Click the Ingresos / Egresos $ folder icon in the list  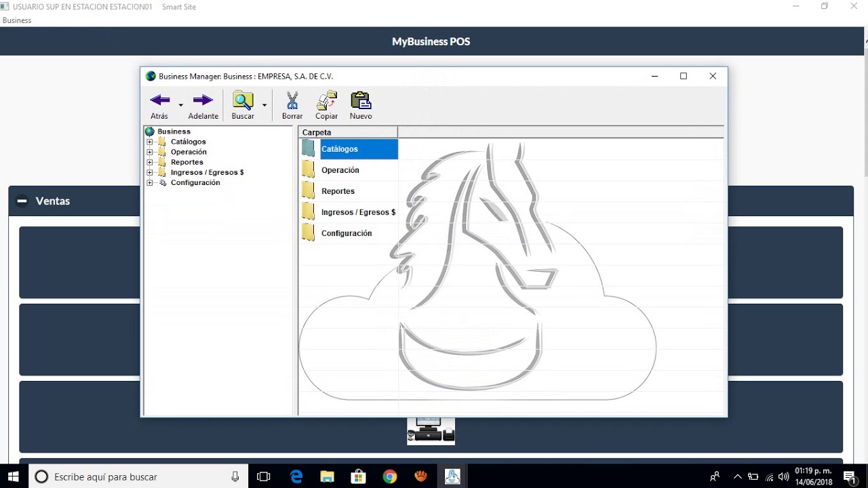[x=309, y=211]
